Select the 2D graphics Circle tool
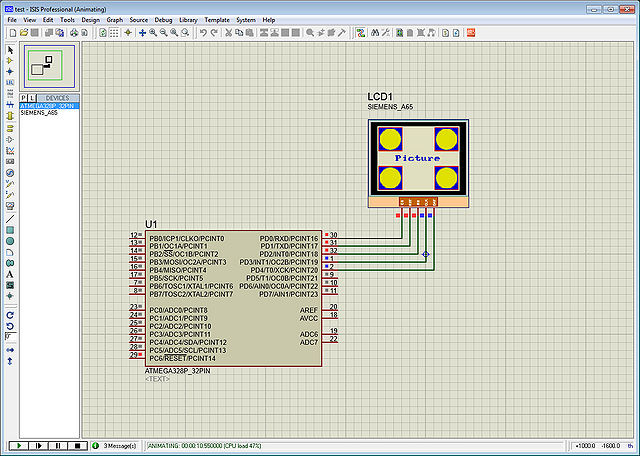The height and width of the screenshot is (456, 640). 10,241
